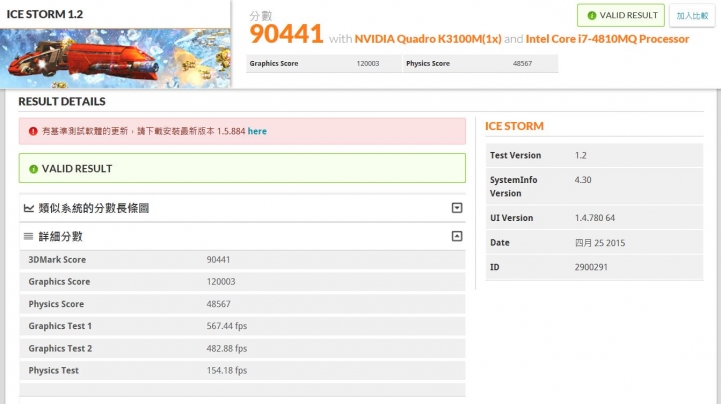721x404 pixels.
Task: Click the chart icon beside 類似系統的分數長條圖
Action: coord(29,208)
